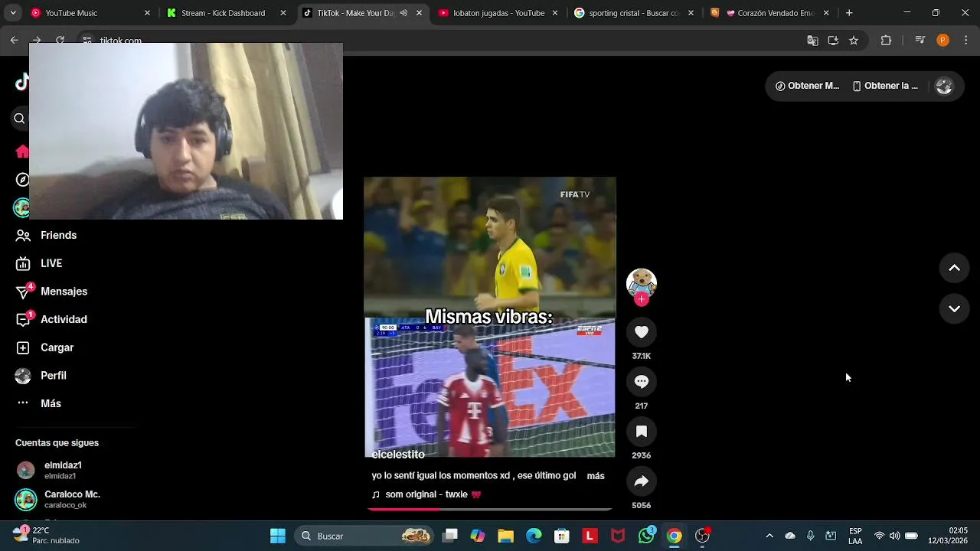
Task: Switch to sporting cristal Google tab
Action: [633, 13]
